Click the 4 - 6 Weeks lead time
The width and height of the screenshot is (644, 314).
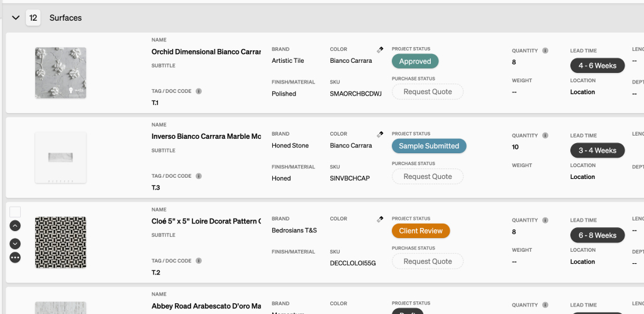pyautogui.click(x=597, y=65)
